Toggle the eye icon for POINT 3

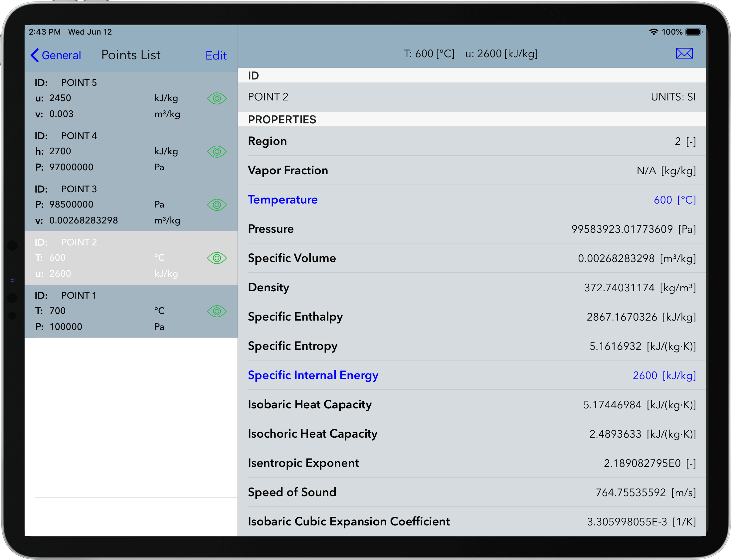[x=217, y=205]
